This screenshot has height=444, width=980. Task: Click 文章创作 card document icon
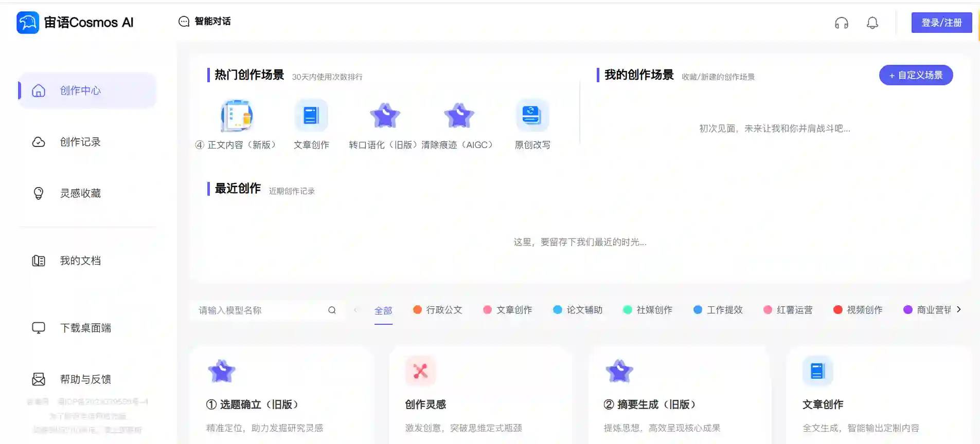pyautogui.click(x=817, y=371)
